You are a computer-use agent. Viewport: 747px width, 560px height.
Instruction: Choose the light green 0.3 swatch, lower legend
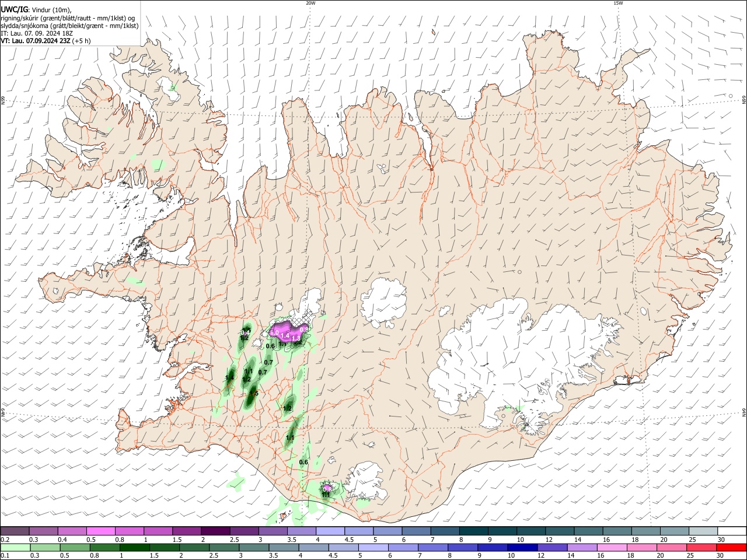45,547
